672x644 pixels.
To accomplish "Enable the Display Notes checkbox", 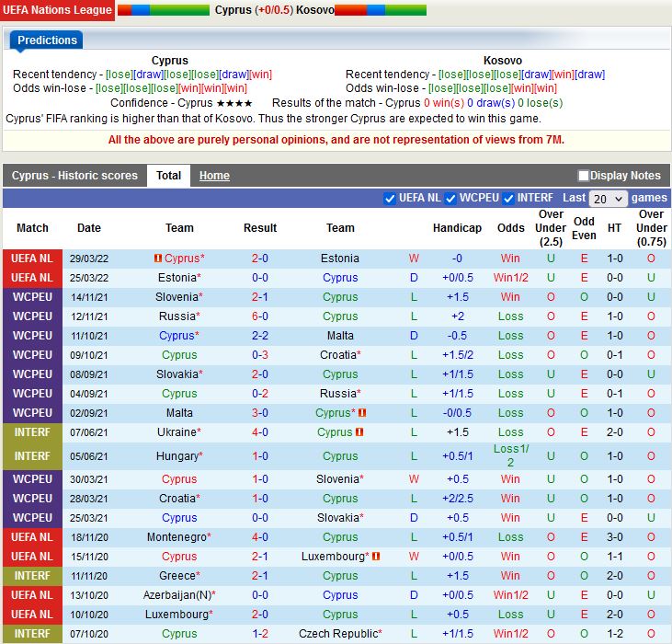I will tap(583, 176).
